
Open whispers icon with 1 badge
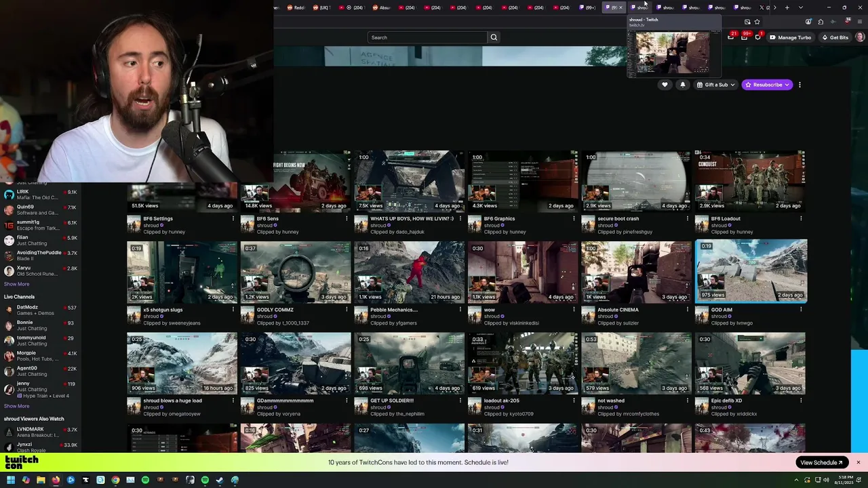coord(758,37)
